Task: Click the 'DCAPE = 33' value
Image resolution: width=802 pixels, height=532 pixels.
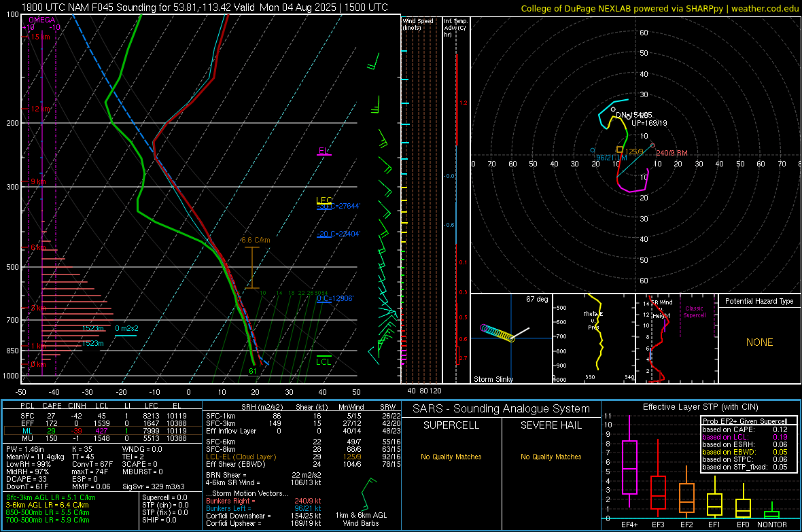Action: pos(26,479)
